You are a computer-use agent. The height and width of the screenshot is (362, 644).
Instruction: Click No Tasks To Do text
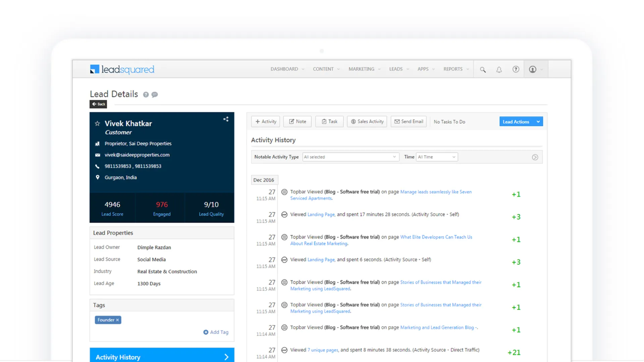pos(449,122)
